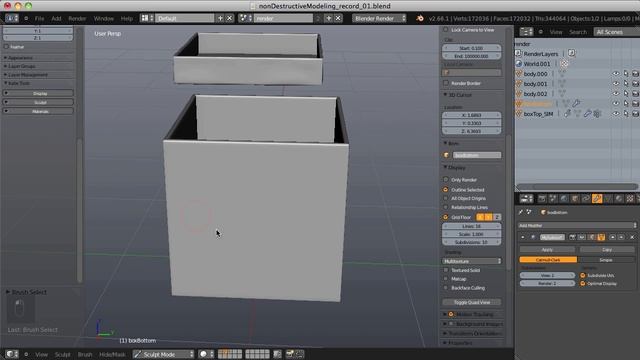Delete the Default screen layout

click(x=229, y=18)
